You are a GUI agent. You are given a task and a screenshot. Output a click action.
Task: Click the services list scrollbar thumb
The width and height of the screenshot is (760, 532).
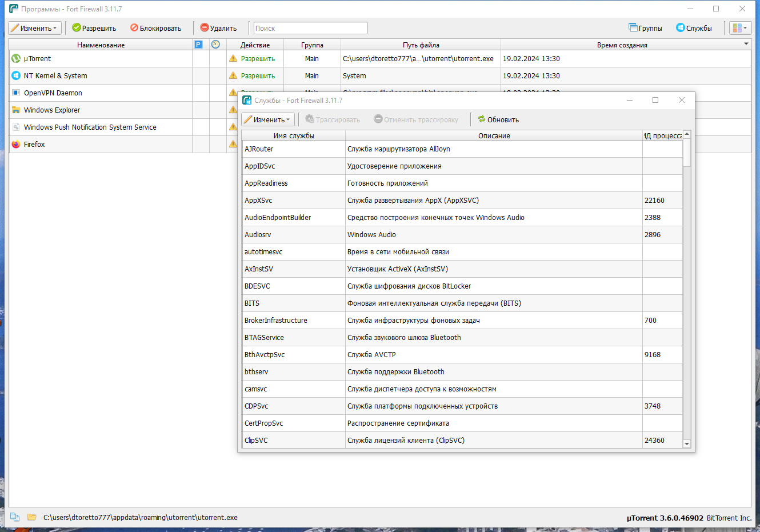(687, 153)
